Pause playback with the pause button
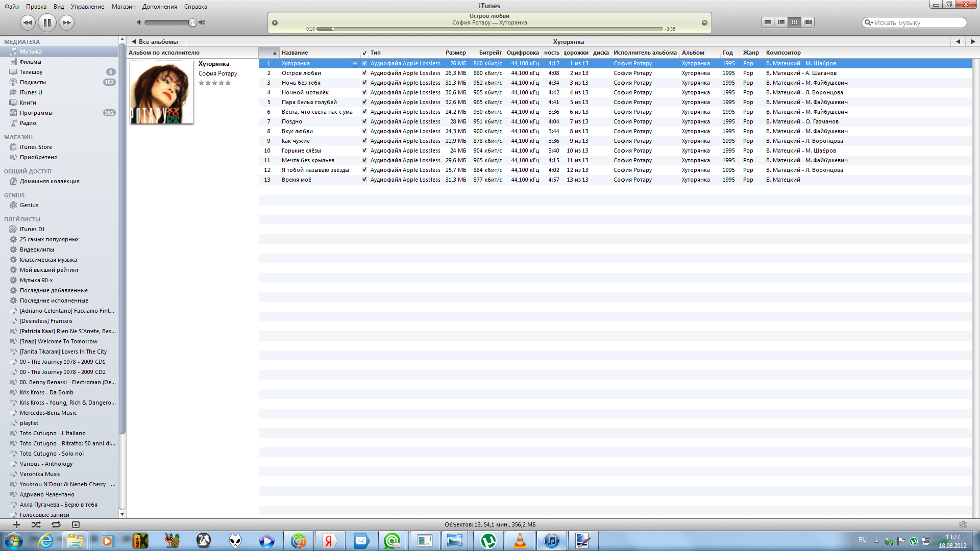Screen dimensions: 980x551 pyautogui.click(x=47, y=22)
